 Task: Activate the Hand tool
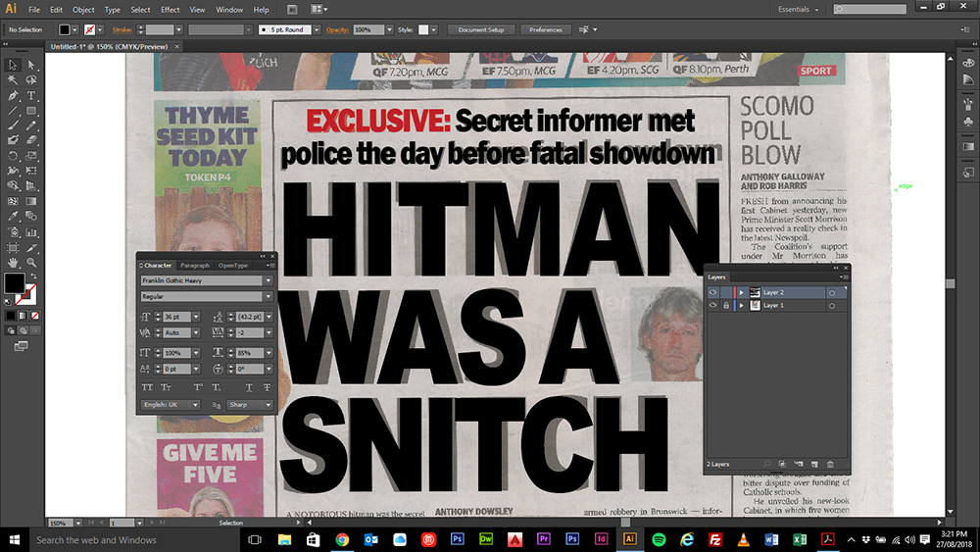(14, 263)
